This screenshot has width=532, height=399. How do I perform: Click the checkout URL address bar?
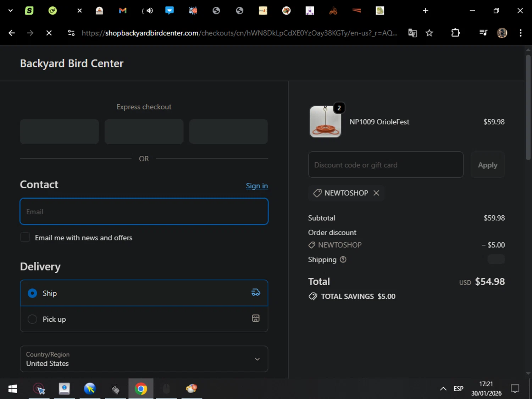point(239,33)
